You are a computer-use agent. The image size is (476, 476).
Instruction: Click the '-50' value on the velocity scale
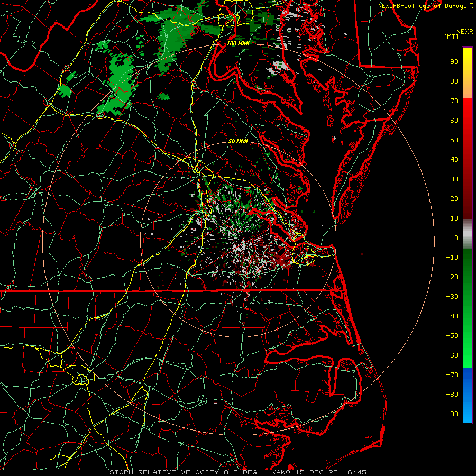(x=452, y=336)
